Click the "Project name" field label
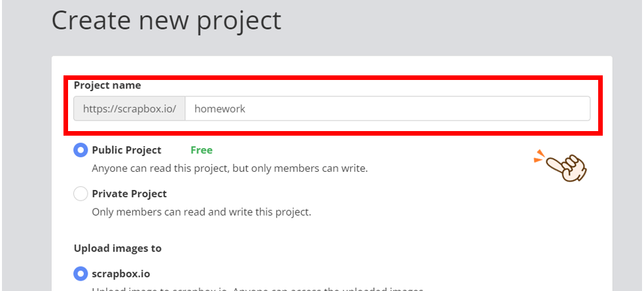The width and height of the screenshot is (644, 291). click(107, 85)
